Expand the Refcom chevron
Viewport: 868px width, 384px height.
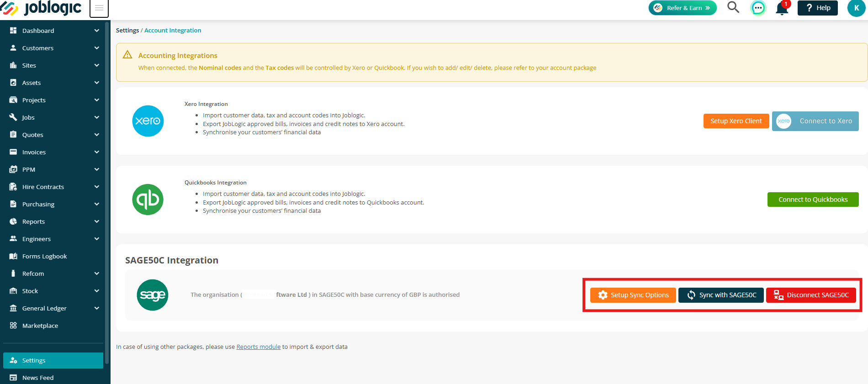96,274
